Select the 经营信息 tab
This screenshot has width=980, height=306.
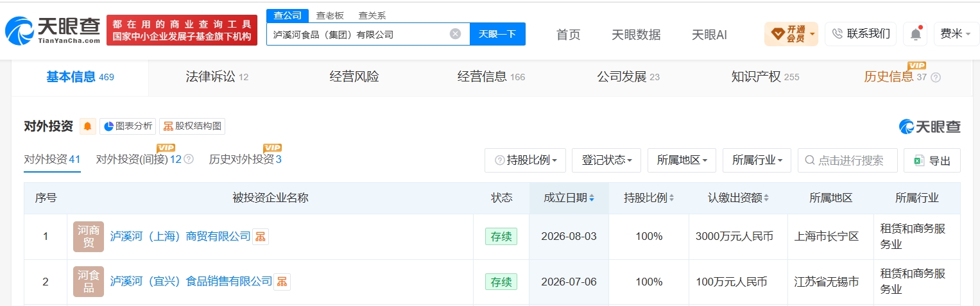(x=491, y=77)
